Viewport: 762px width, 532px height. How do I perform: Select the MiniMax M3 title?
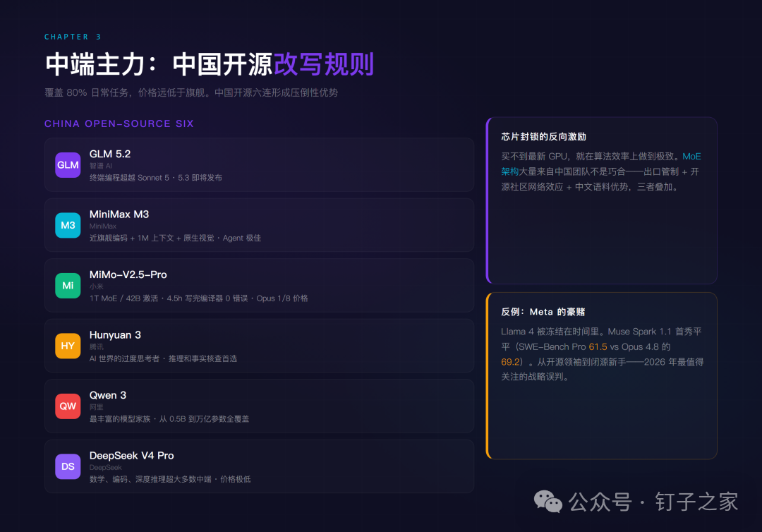point(119,214)
